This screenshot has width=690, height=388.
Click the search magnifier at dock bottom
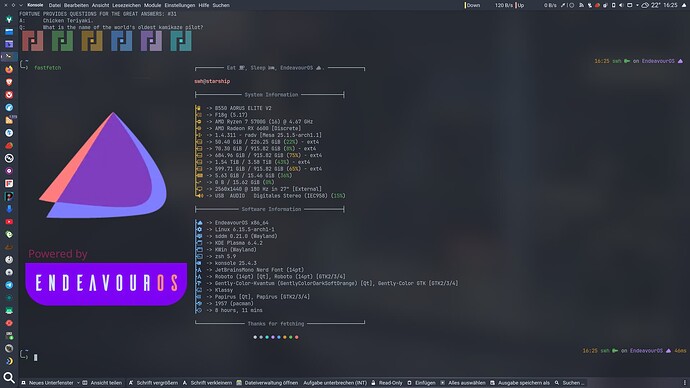tap(9, 377)
